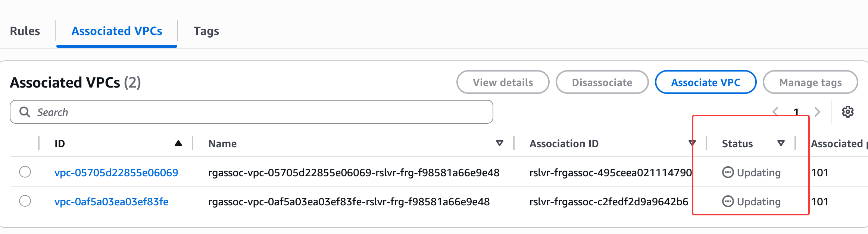Click Updating status icon in first row
This screenshot has width=868, height=234.
(728, 173)
